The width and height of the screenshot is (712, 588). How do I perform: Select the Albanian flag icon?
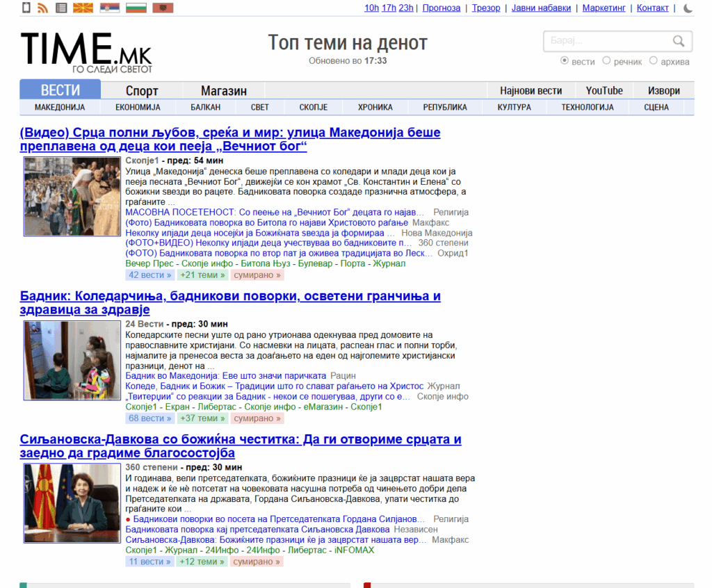[x=162, y=8]
